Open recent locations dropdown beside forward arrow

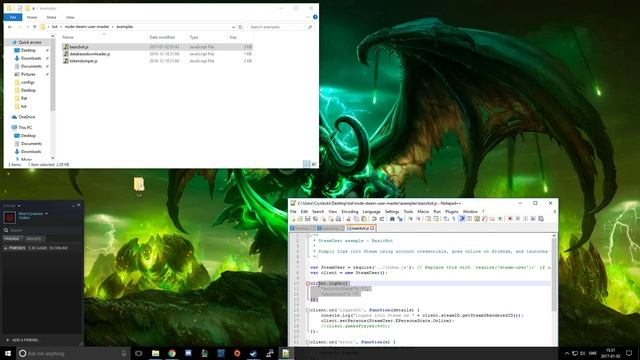27,27
